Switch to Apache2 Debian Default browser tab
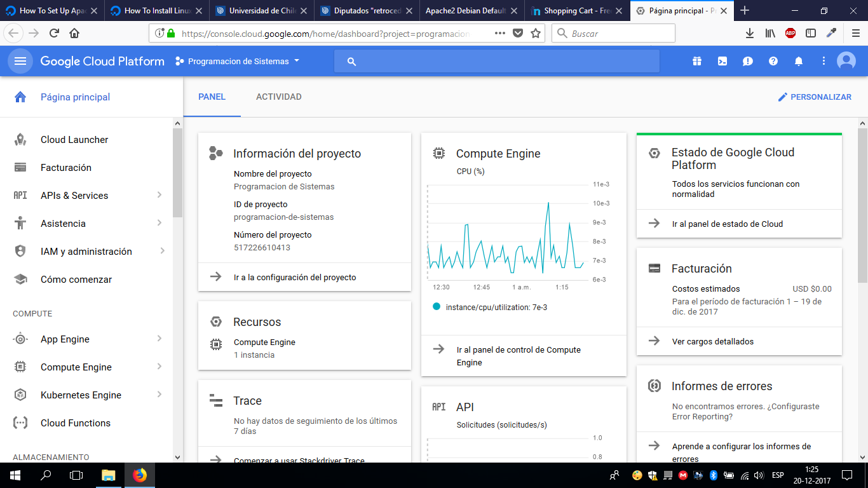Screen dimensions: 868x488 click(472, 11)
